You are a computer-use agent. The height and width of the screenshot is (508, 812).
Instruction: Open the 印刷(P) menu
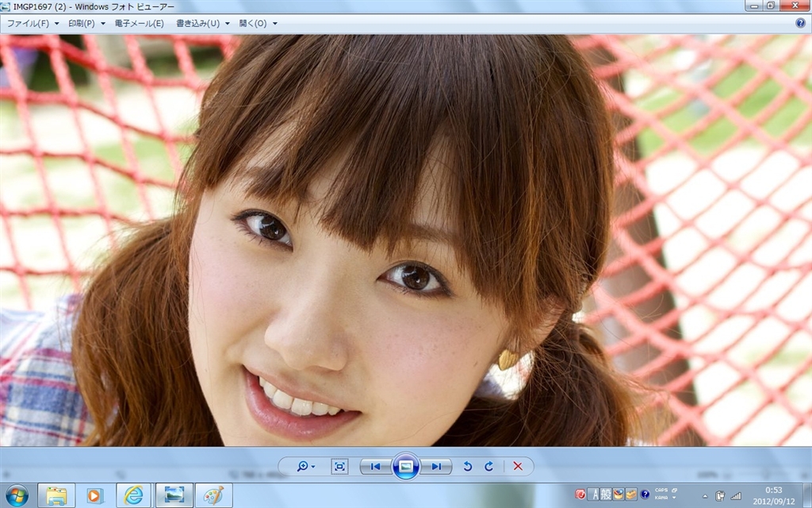click(x=86, y=23)
